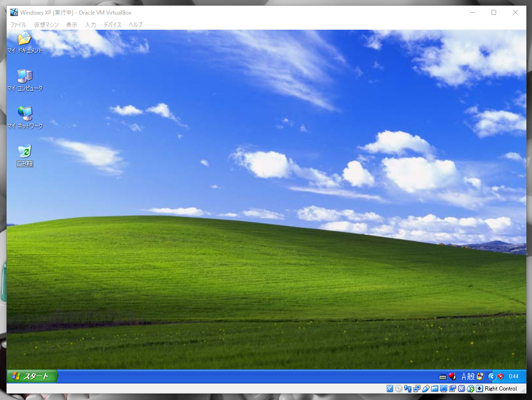The height and width of the screenshot is (400, 532).
Task: Open the ファイル menu
Action: tap(18, 25)
